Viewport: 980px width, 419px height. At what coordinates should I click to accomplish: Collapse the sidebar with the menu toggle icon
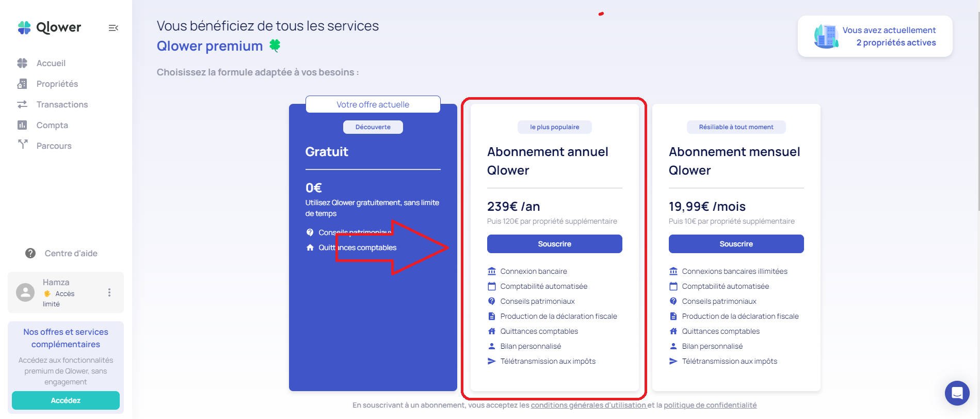coord(114,28)
